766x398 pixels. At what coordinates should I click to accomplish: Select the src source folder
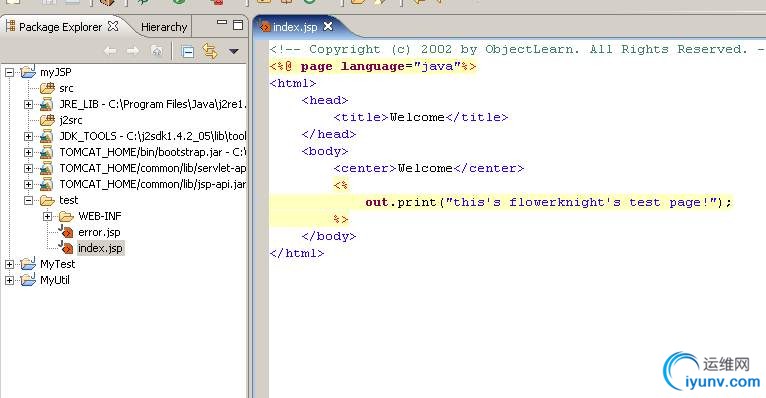tap(66, 88)
